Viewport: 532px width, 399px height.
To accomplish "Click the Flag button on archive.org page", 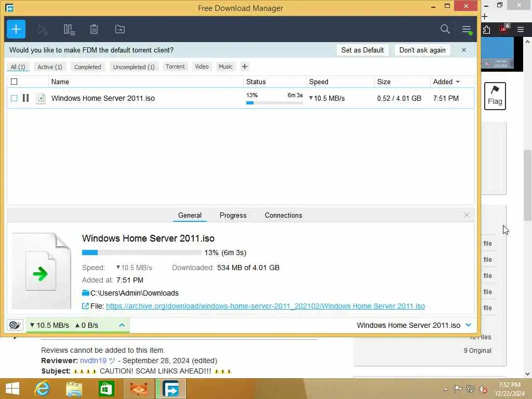I will click(x=495, y=96).
